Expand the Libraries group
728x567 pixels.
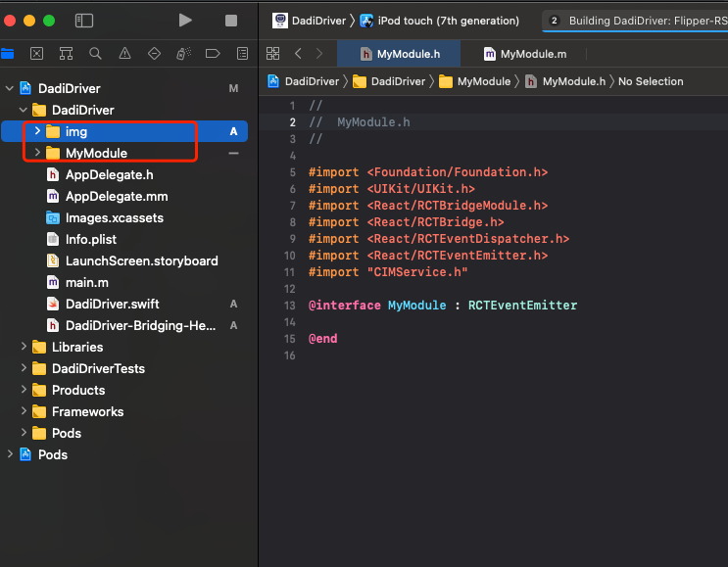(24, 347)
